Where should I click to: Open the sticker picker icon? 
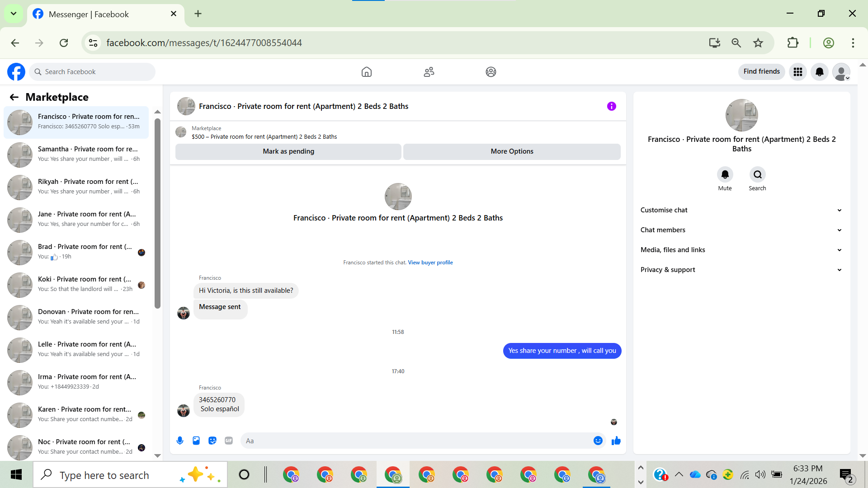(x=212, y=441)
